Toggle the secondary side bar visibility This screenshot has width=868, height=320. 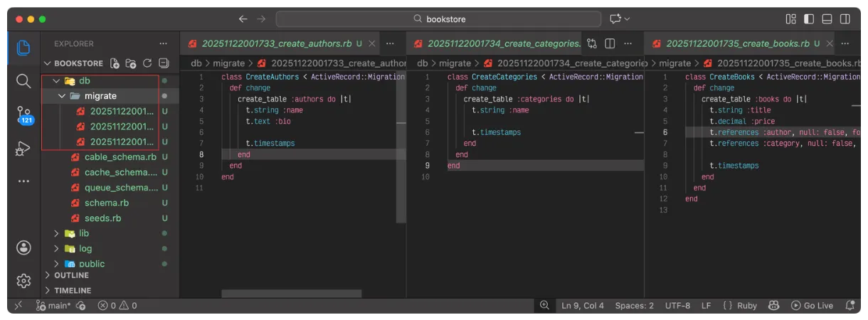click(845, 19)
